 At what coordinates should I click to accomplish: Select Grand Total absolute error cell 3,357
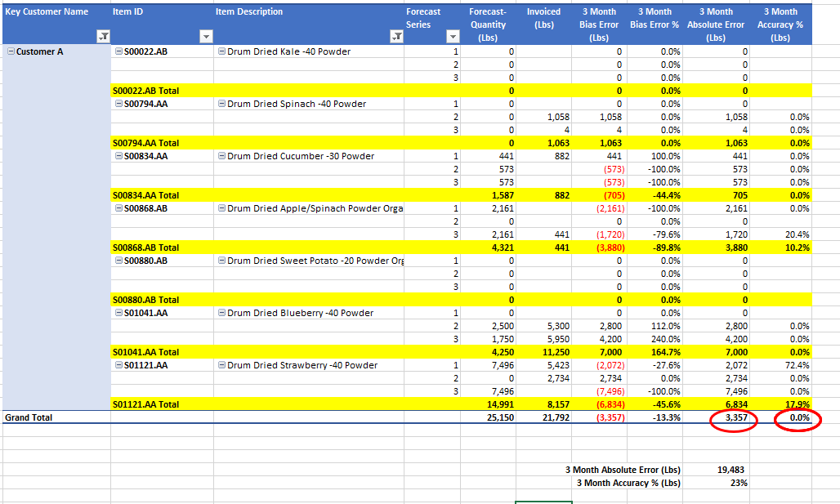coord(736,417)
